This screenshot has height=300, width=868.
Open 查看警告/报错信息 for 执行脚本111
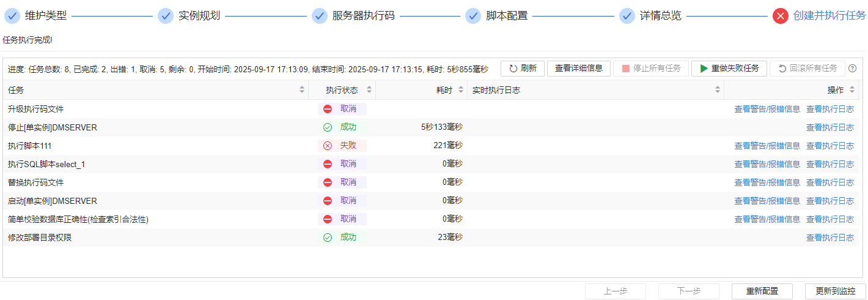point(767,146)
